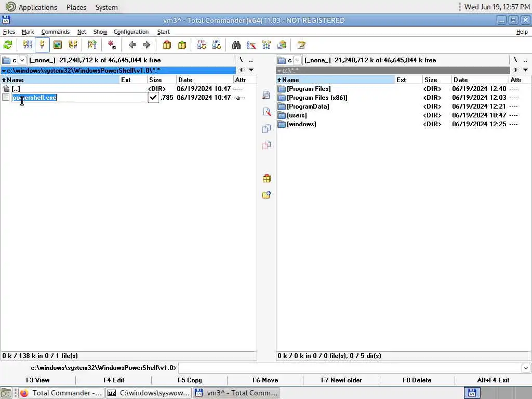Open the left panel drive dropdown
Image resolution: width=532 pixels, height=399 pixels.
[x=22, y=60]
